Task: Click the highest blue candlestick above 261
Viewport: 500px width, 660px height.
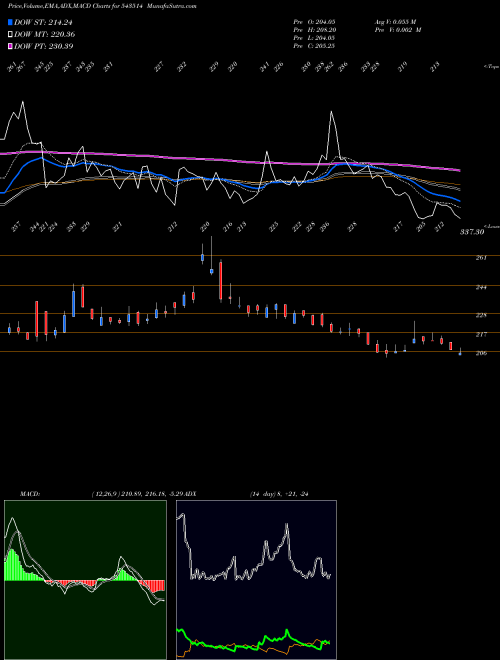Action: 202,257
